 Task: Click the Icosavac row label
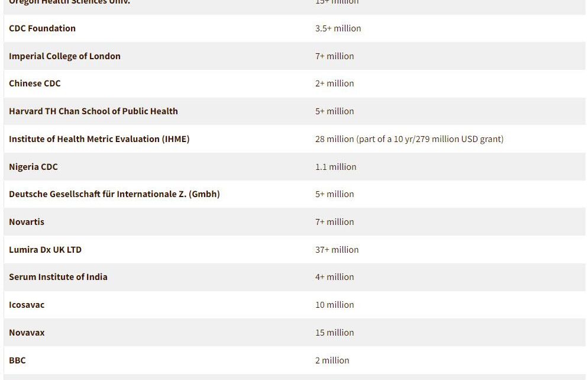pos(27,305)
